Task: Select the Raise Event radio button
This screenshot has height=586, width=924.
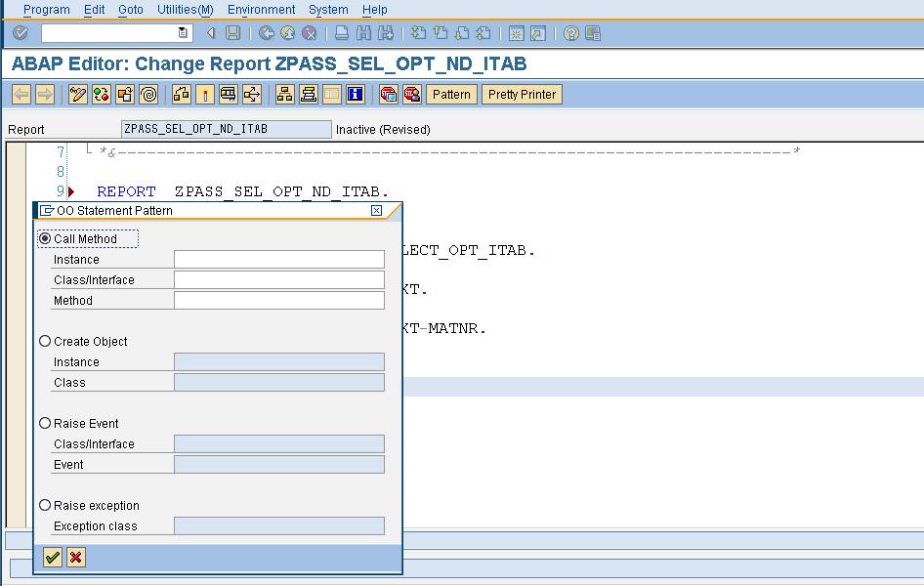Action: (x=45, y=422)
